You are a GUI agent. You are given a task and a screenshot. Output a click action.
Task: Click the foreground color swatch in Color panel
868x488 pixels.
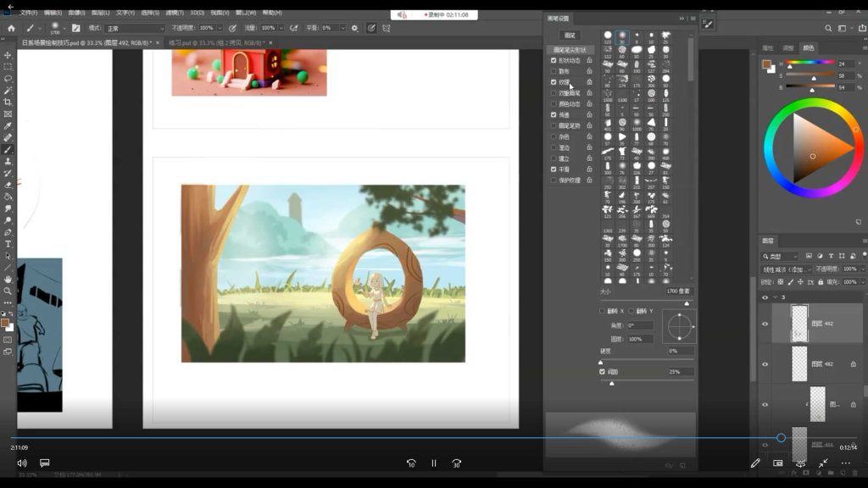[766, 64]
